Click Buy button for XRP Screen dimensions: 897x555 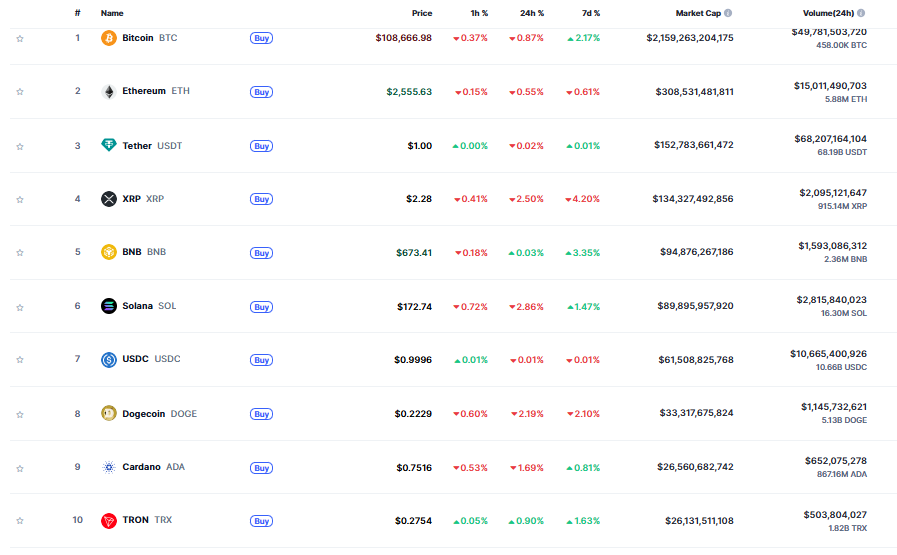[x=261, y=199]
